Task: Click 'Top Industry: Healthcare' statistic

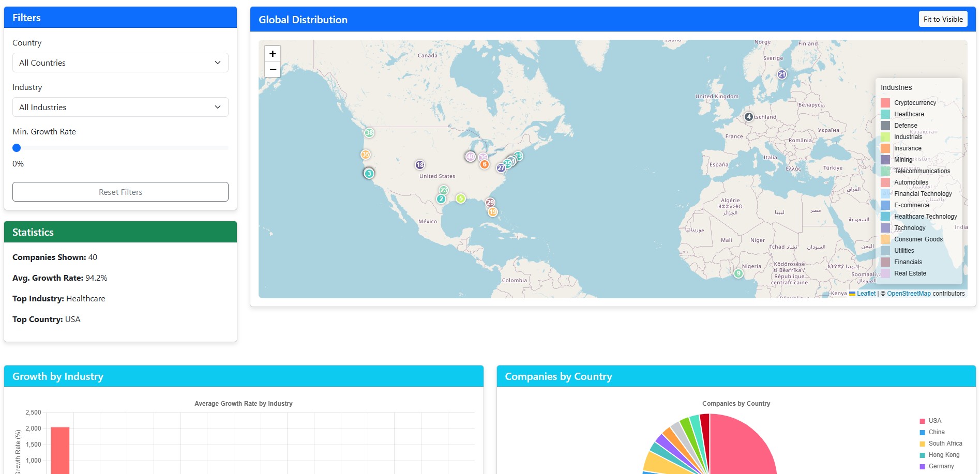Action: 59,299
